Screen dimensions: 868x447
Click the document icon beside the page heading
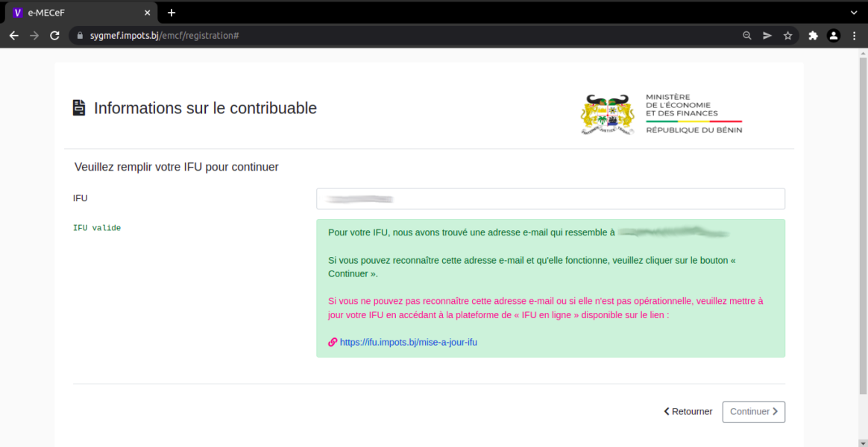pyautogui.click(x=78, y=107)
